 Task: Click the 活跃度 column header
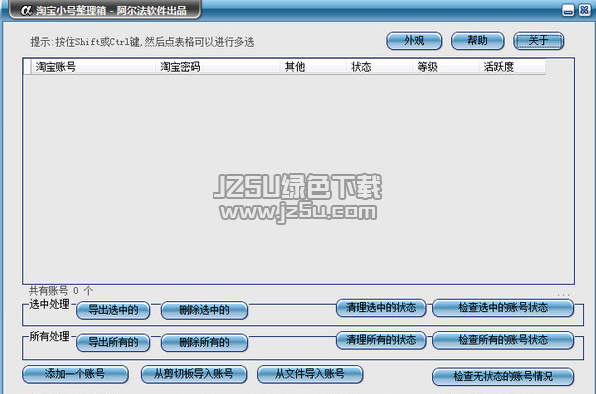coord(512,67)
